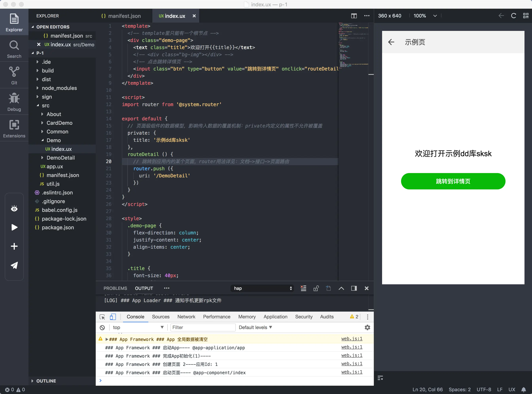Click the paper-plane publish icon
The width and height of the screenshot is (532, 394).
point(14,265)
